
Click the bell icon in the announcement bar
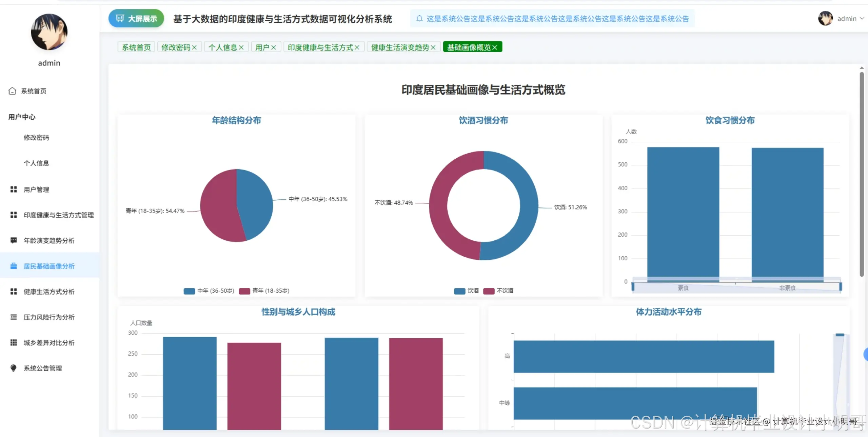(419, 18)
